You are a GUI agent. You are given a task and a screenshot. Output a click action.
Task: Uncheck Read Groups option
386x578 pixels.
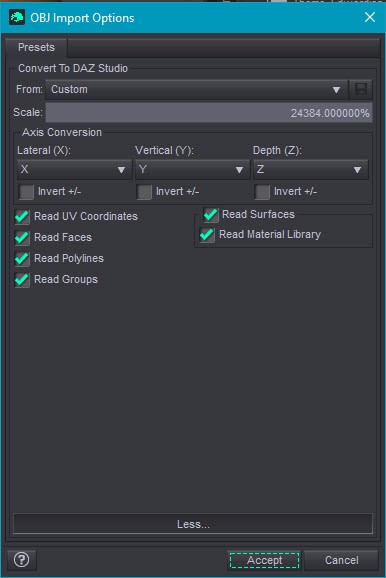coord(22,279)
